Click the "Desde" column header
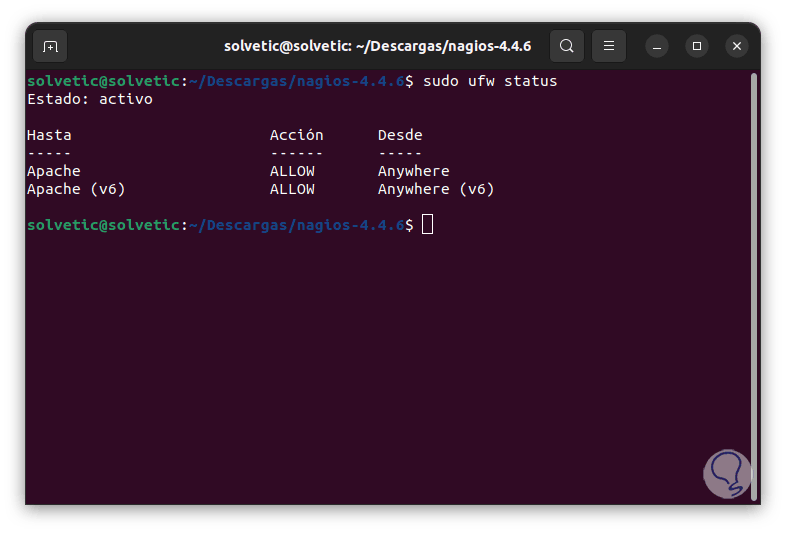 click(x=400, y=135)
